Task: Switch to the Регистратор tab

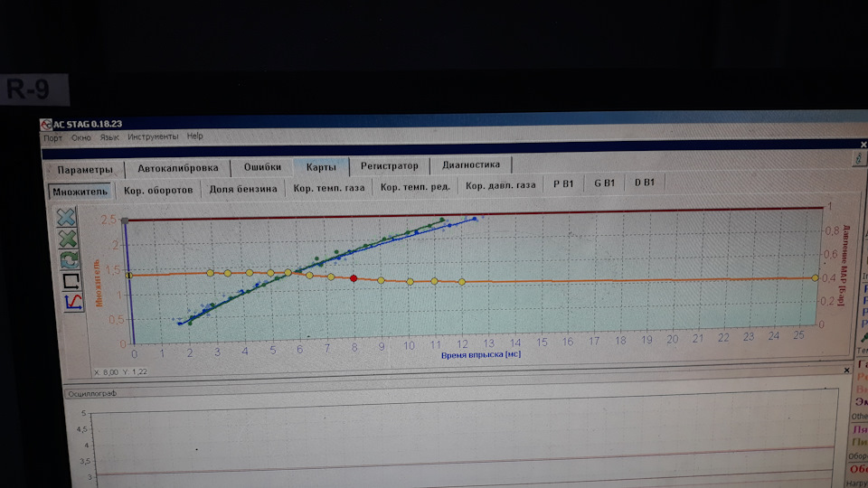Action: click(389, 165)
